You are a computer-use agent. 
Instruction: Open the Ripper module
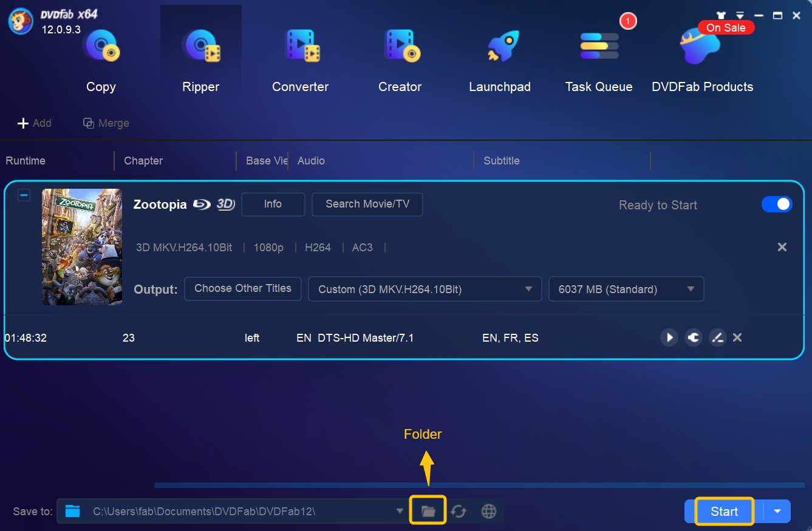[200, 58]
